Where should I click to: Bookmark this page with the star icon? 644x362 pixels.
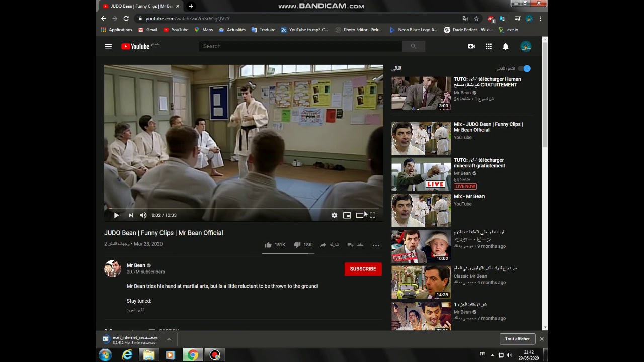coord(476,19)
